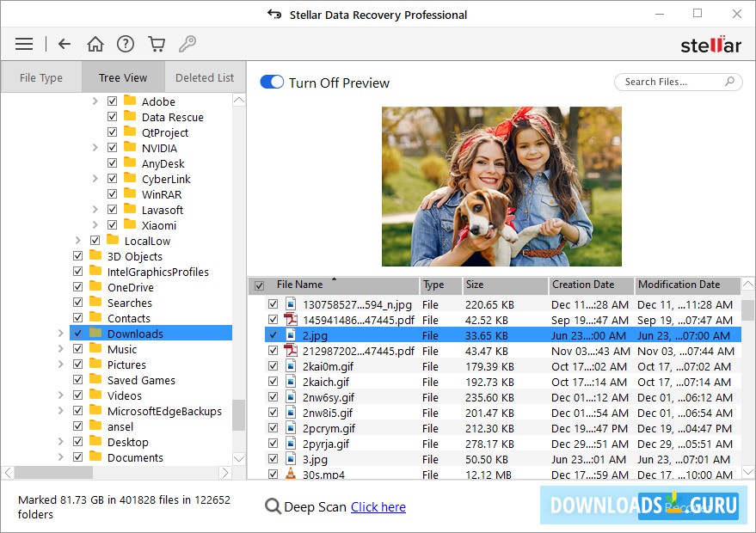Click the back arrow icon
Image resolution: width=756 pixels, height=533 pixels.
point(65,43)
